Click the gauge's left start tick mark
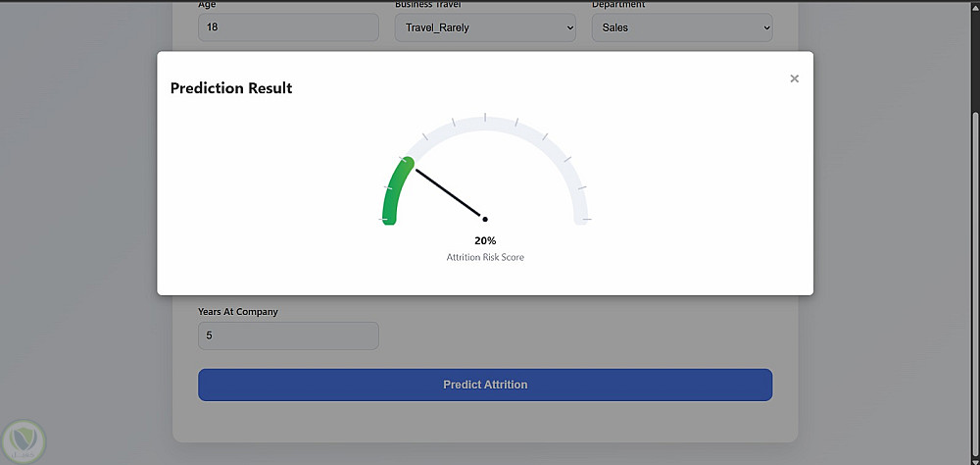This screenshot has width=980, height=465. pyautogui.click(x=384, y=219)
